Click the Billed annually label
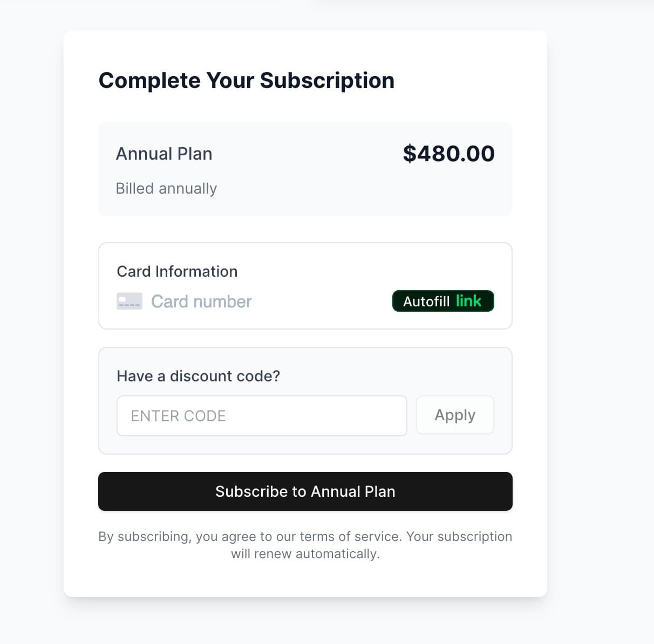 tap(166, 188)
